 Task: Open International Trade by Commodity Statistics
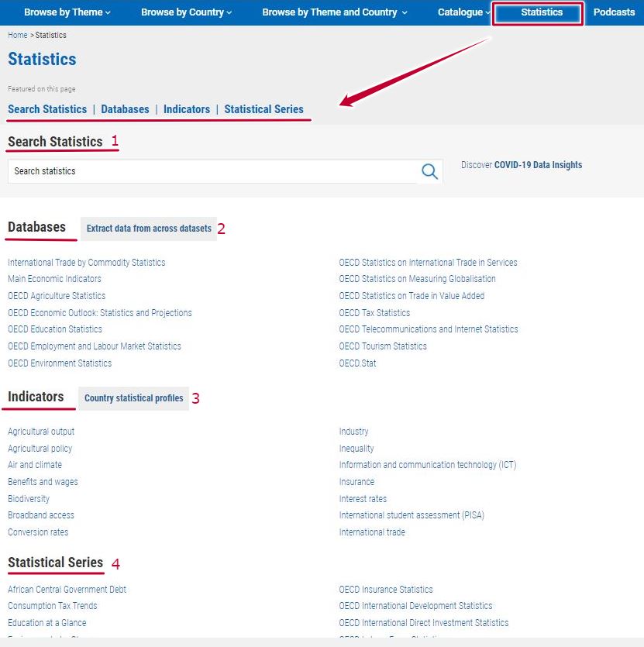point(87,263)
